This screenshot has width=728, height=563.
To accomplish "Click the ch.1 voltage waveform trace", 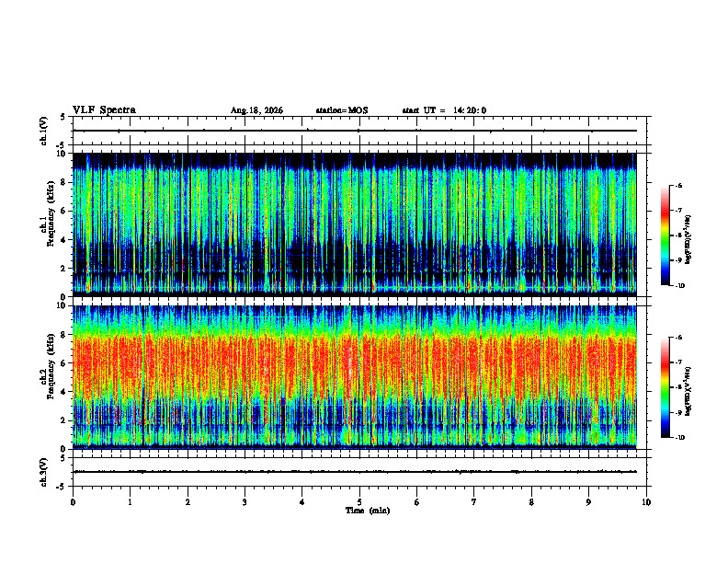I will 355,131.
